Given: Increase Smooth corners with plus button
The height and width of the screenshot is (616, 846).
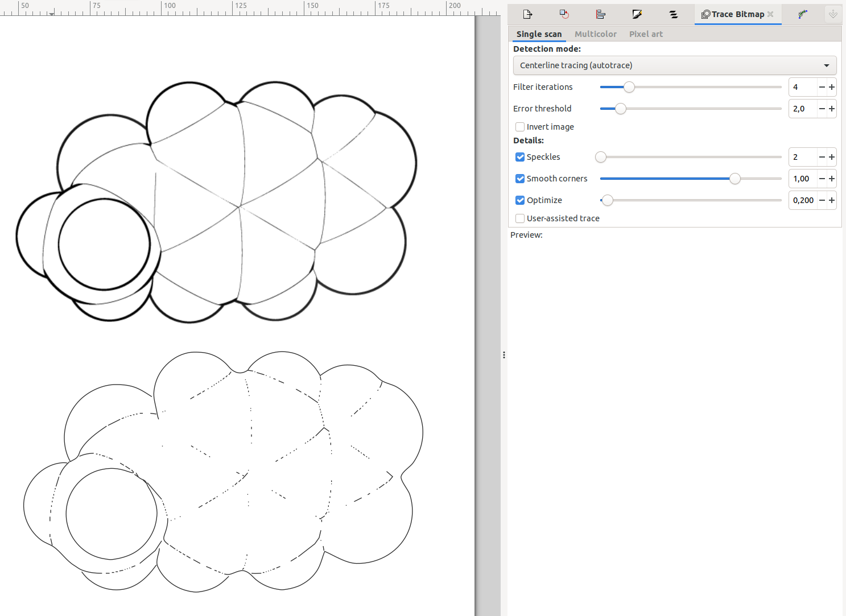Looking at the screenshot, I should point(832,179).
